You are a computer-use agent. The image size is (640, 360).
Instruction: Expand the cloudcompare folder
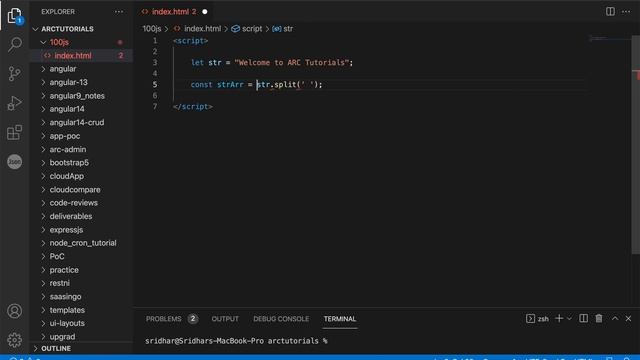click(x=75, y=190)
